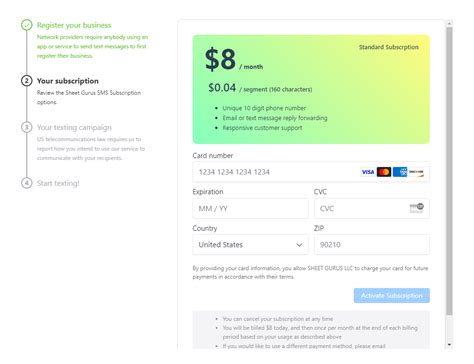The image size is (474, 364).
Task: Click the Expiration MM / YY field
Action: (250, 209)
